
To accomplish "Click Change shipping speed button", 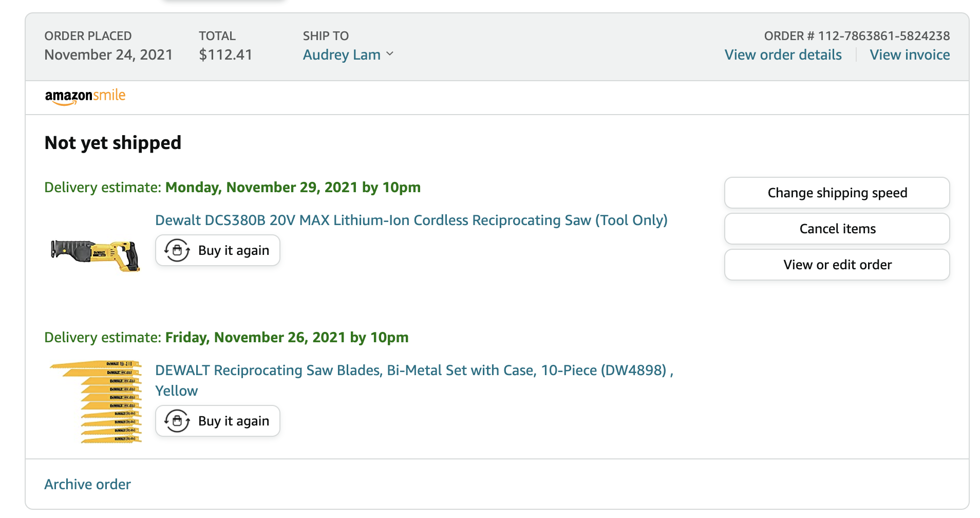I will coord(837,193).
